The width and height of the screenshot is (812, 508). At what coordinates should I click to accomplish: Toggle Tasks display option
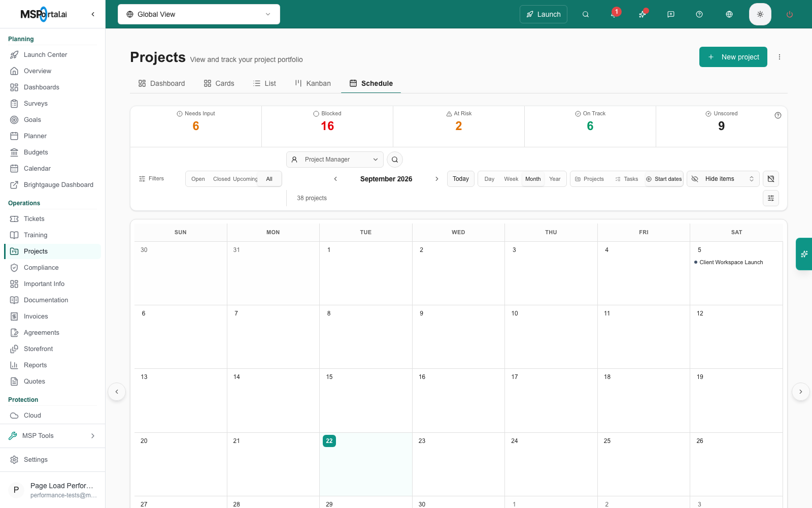626,179
